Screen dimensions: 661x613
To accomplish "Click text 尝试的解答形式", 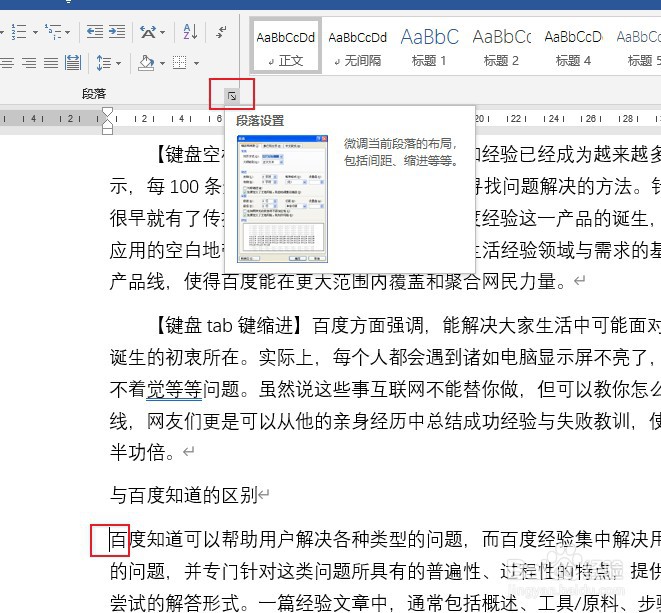I will click(175, 603).
